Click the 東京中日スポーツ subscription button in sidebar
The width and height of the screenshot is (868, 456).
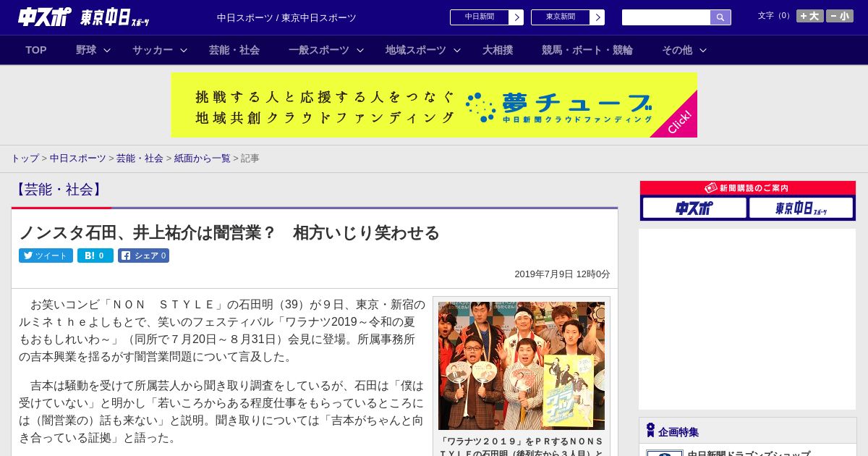pos(801,208)
